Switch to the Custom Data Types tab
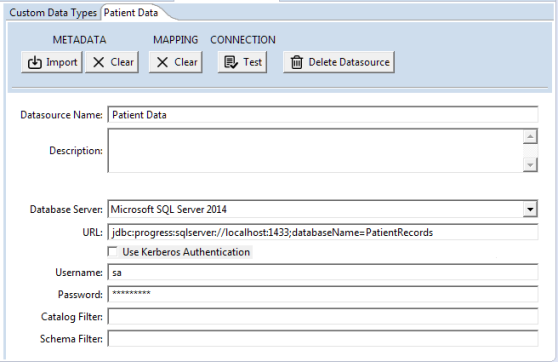 point(53,13)
